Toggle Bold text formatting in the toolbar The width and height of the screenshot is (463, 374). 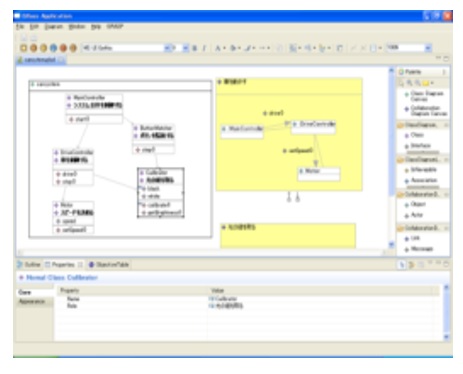[195, 48]
